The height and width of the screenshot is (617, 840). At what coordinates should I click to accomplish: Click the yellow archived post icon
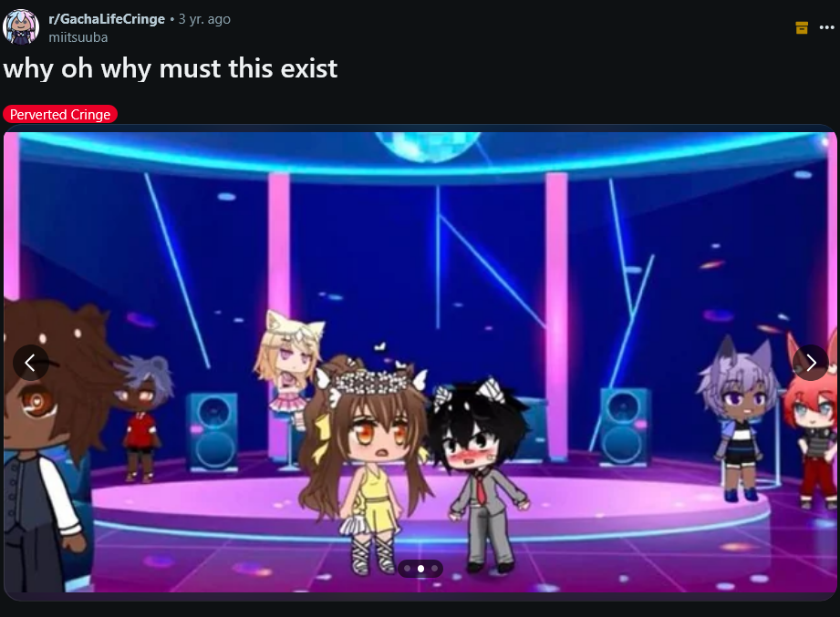tap(802, 28)
